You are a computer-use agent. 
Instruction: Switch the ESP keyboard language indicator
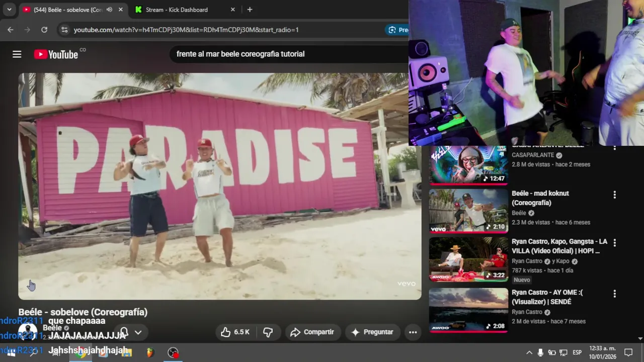tap(577, 352)
